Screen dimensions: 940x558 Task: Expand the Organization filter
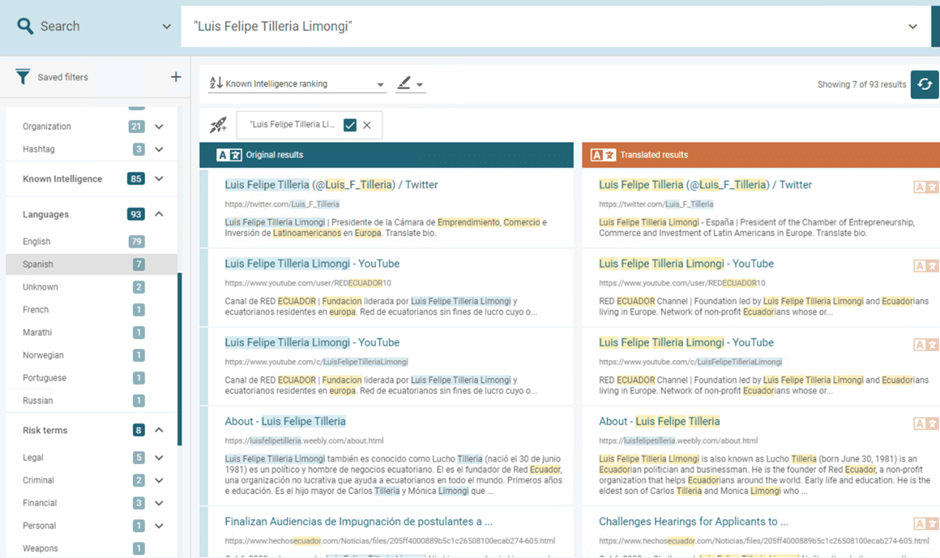[x=159, y=126]
